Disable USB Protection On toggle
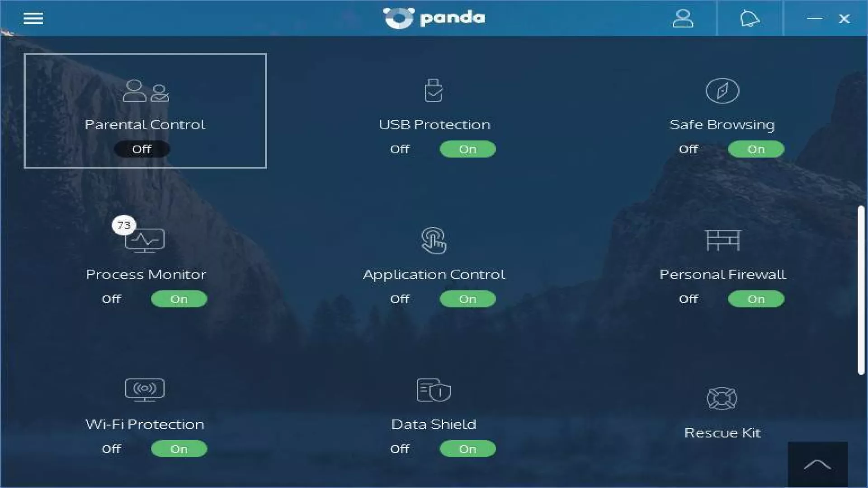This screenshot has width=868, height=488. tap(467, 148)
